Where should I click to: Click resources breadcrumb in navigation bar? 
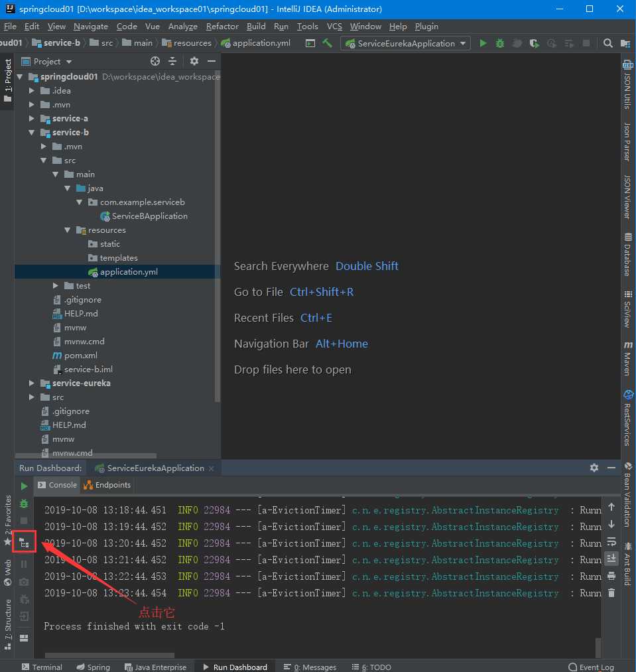[186, 43]
